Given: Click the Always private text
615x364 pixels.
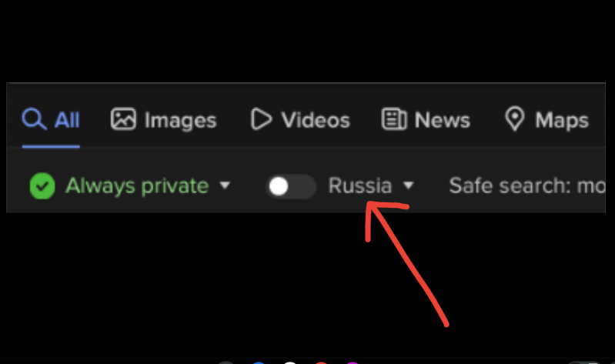Looking at the screenshot, I should (137, 186).
